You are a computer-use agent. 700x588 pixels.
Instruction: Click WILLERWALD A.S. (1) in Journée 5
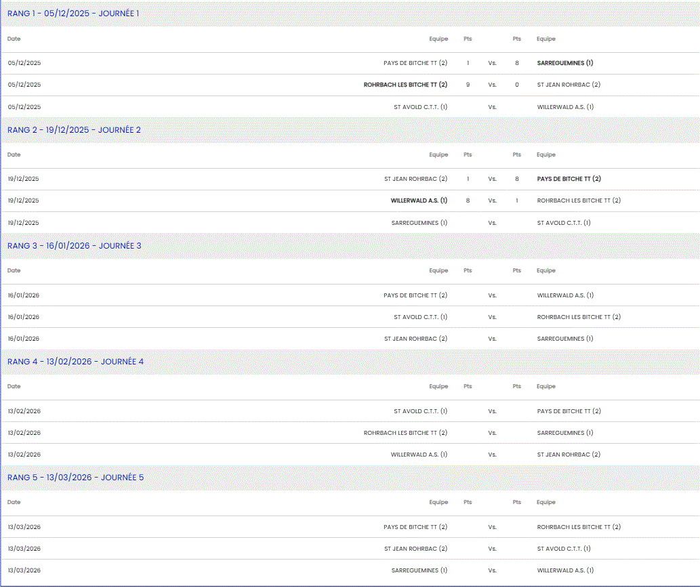click(565, 570)
